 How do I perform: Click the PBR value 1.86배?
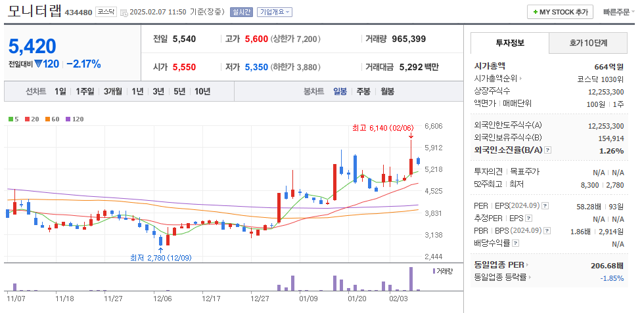click(x=582, y=232)
